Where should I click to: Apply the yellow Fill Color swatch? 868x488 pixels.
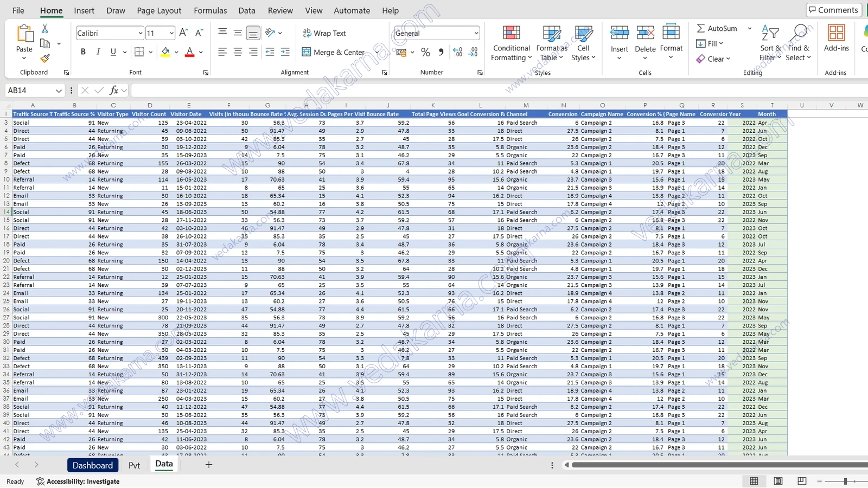pyautogui.click(x=165, y=52)
